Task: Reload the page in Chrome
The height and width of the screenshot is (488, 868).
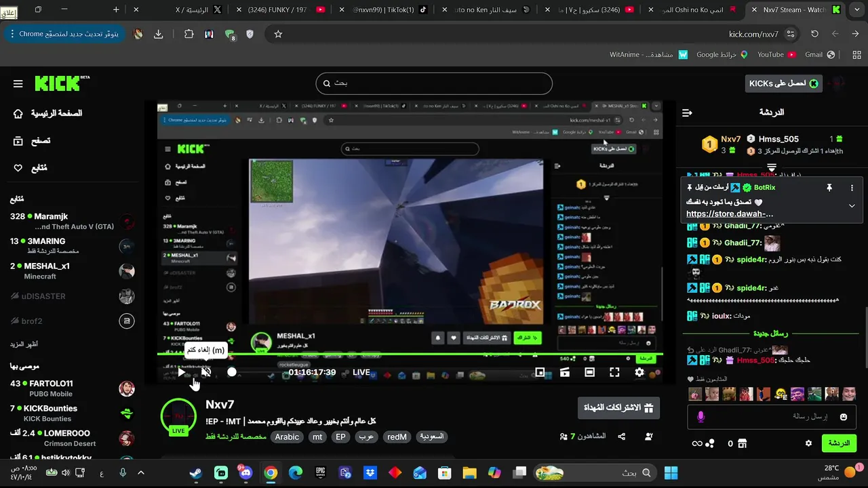Action: [814, 34]
